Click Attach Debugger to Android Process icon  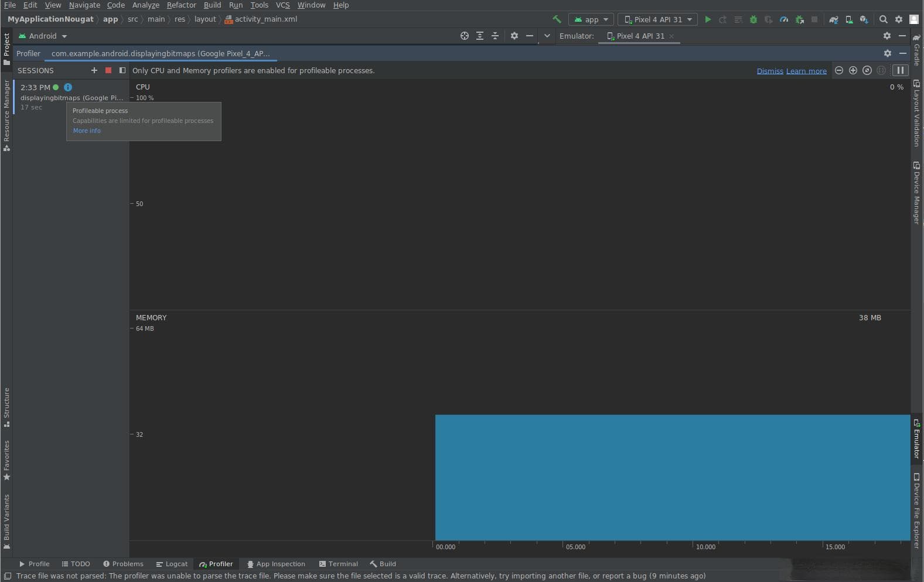[x=800, y=19]
